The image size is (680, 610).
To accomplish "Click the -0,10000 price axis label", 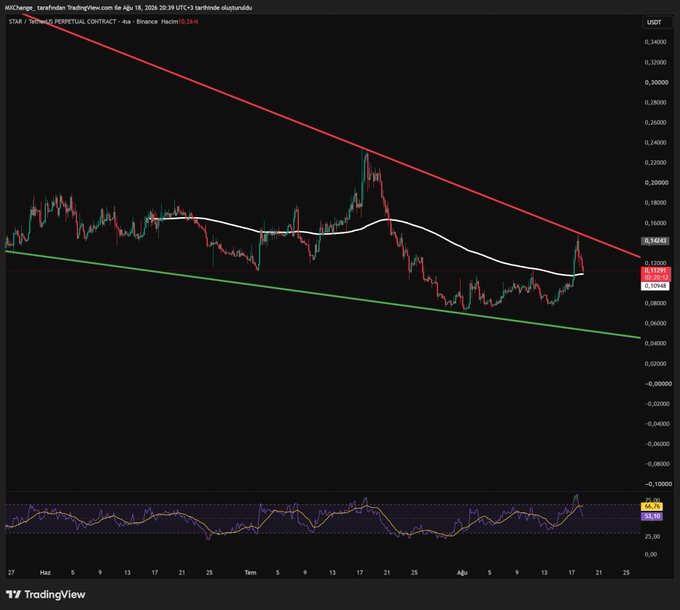I will [x=657, y=484].
